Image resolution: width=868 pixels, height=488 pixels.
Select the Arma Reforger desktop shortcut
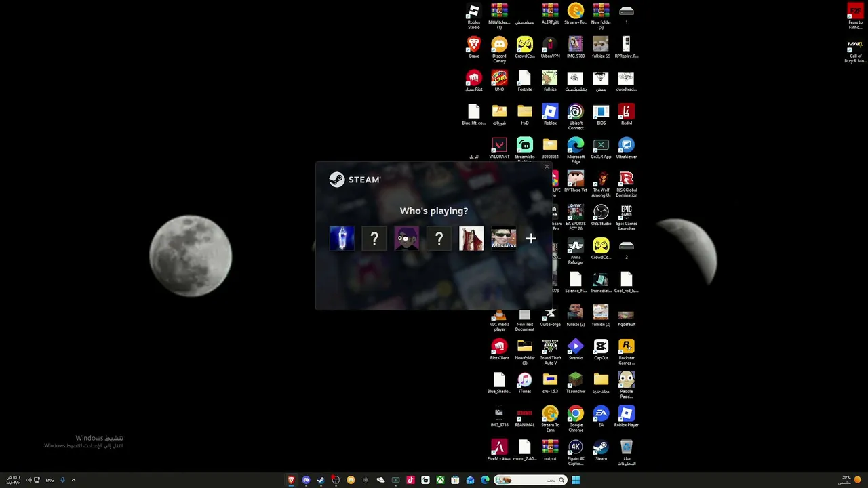(x=576, y=251)
